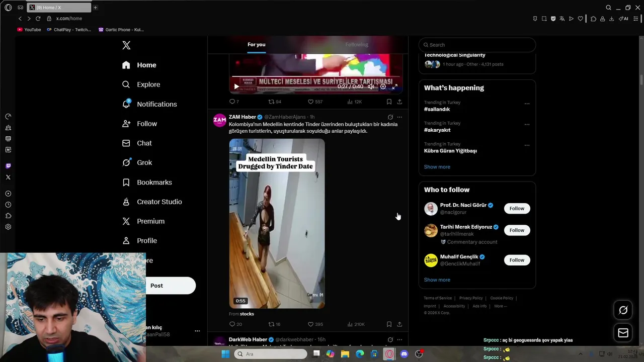Open Notifications in the left navigation
Viewport: 644px width, 362px height.
(149, 104)
